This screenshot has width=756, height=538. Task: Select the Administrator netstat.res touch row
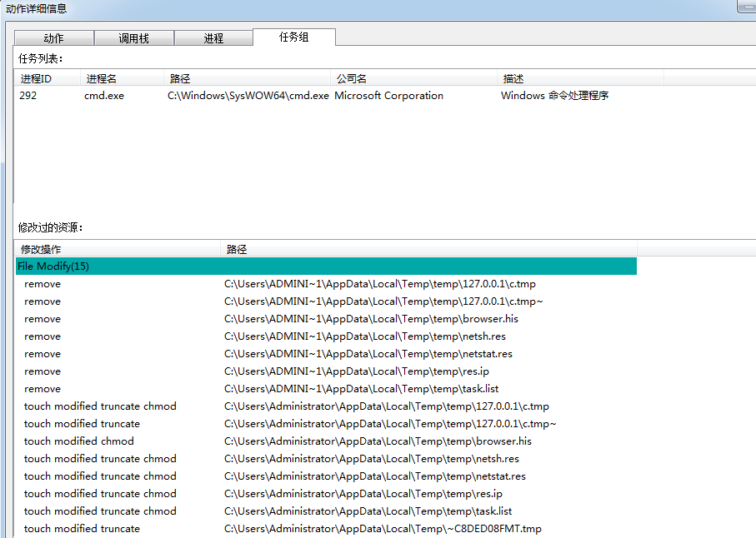[x=100, y=476]
